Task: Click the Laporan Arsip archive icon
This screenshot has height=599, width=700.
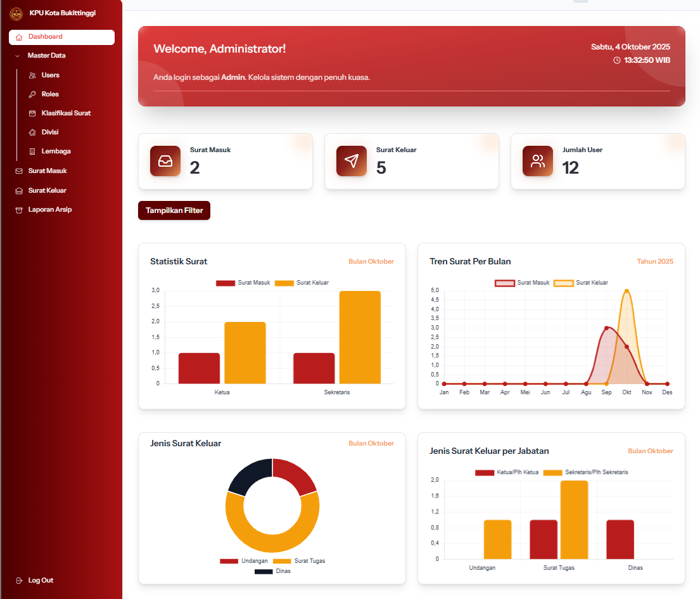Action: coord(19,209)
